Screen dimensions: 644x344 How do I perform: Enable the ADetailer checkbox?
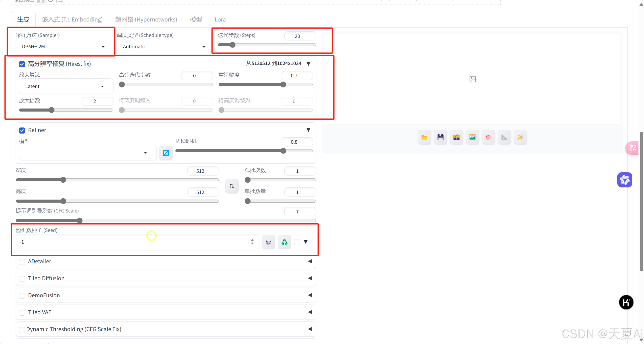click(x=22, y=262)
